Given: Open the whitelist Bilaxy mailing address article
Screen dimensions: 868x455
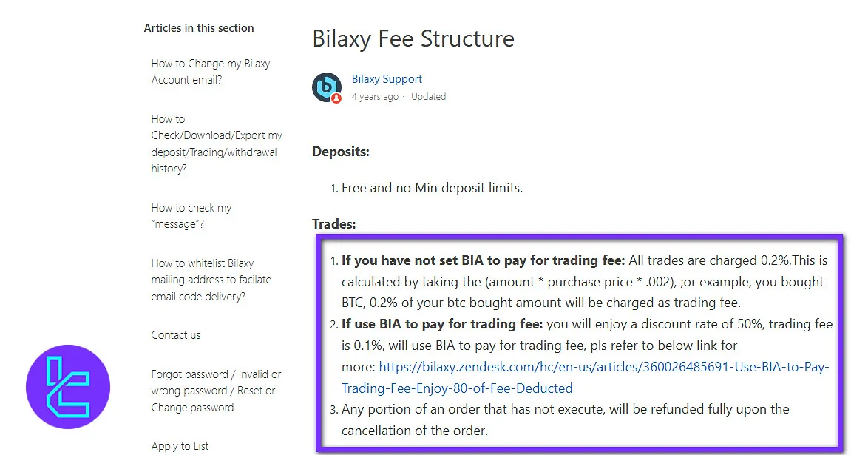Looking at the screenshot, I should [211, 280].
